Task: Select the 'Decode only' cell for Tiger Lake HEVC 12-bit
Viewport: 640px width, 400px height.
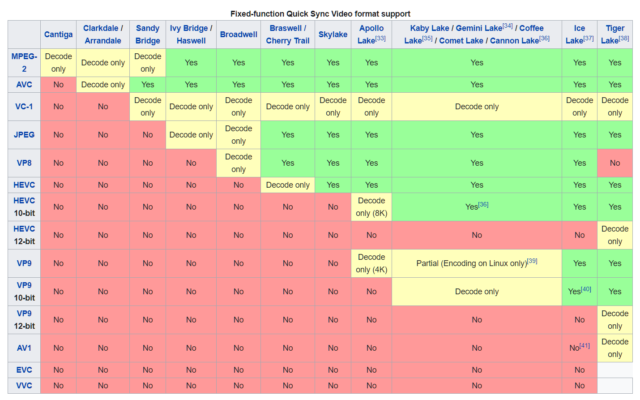Action: coord(615,235)
